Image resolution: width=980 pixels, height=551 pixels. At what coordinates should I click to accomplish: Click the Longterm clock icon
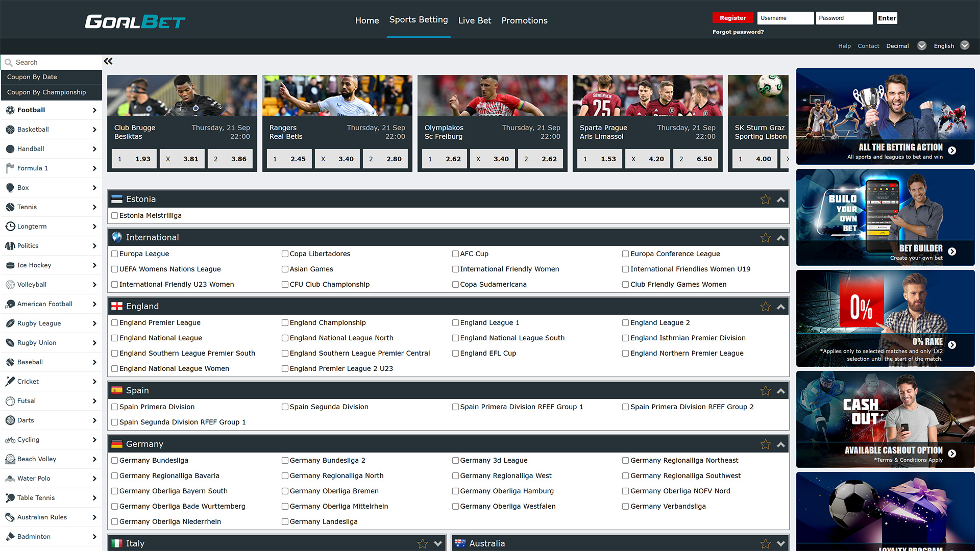[10, 227]
